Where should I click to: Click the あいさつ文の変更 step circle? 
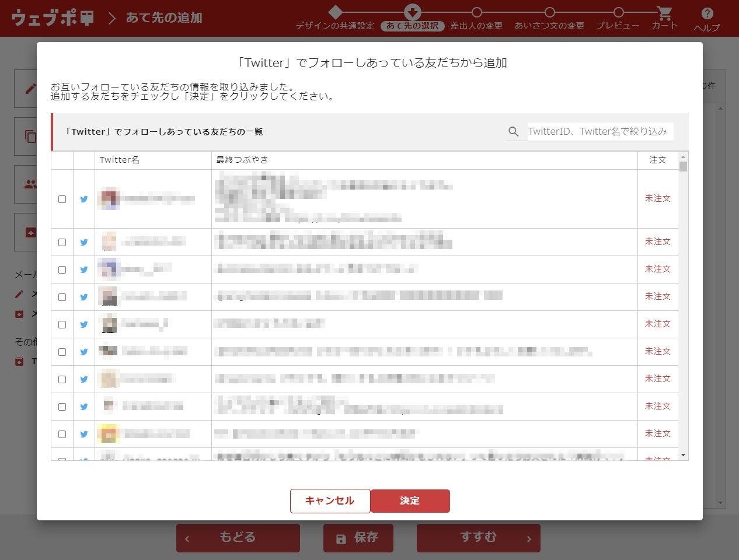(549, 12)
